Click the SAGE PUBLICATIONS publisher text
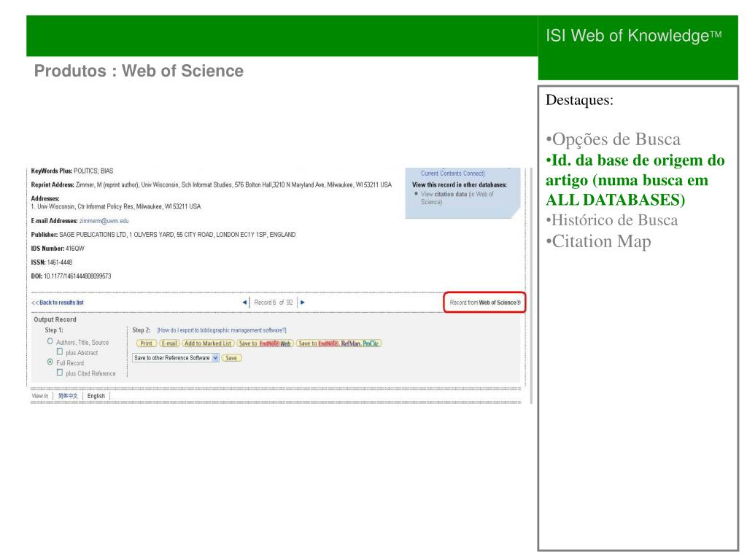The image size is (747, 560). [177, 235]
